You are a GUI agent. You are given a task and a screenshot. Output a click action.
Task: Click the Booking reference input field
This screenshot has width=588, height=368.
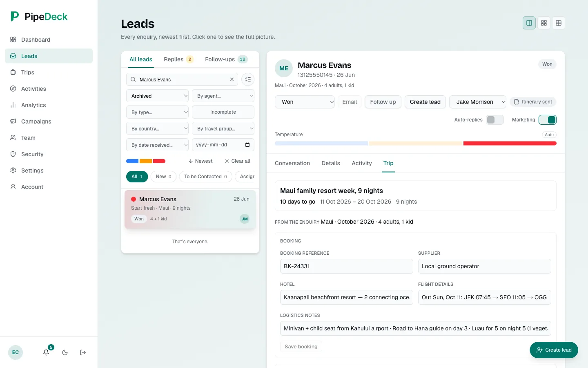click(347, 266)
